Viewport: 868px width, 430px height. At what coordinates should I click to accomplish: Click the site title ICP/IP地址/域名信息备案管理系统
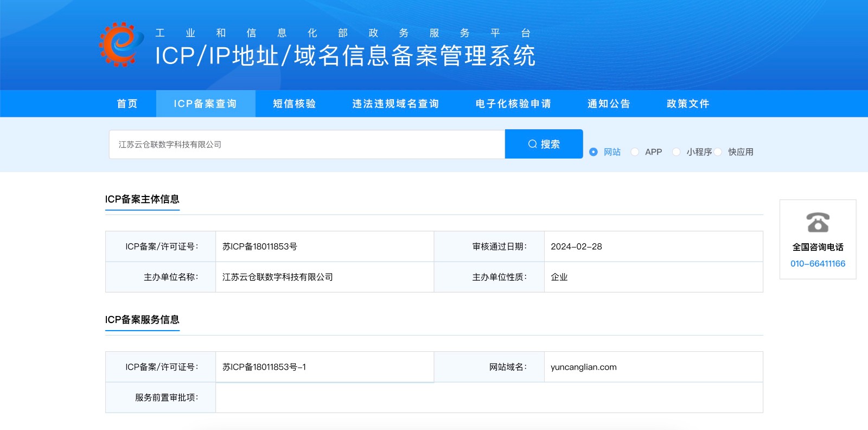[x=345, y=56]
